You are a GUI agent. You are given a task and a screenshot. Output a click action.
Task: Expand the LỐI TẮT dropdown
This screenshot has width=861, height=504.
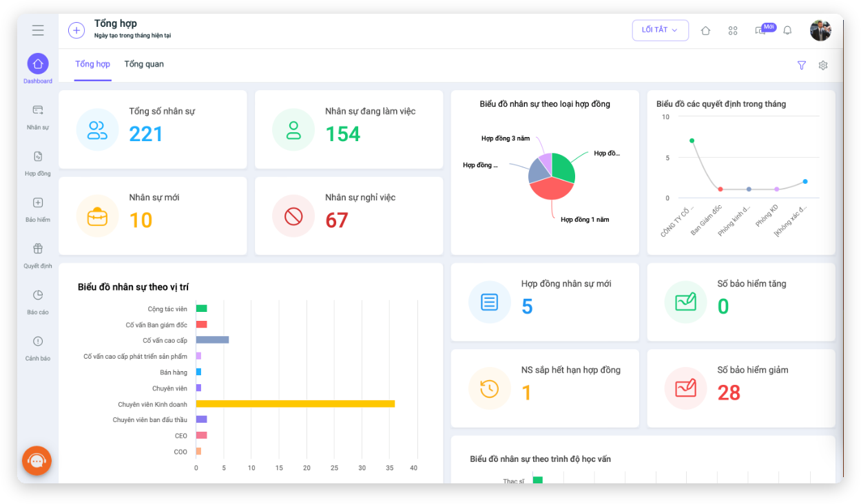coord(661,30)
